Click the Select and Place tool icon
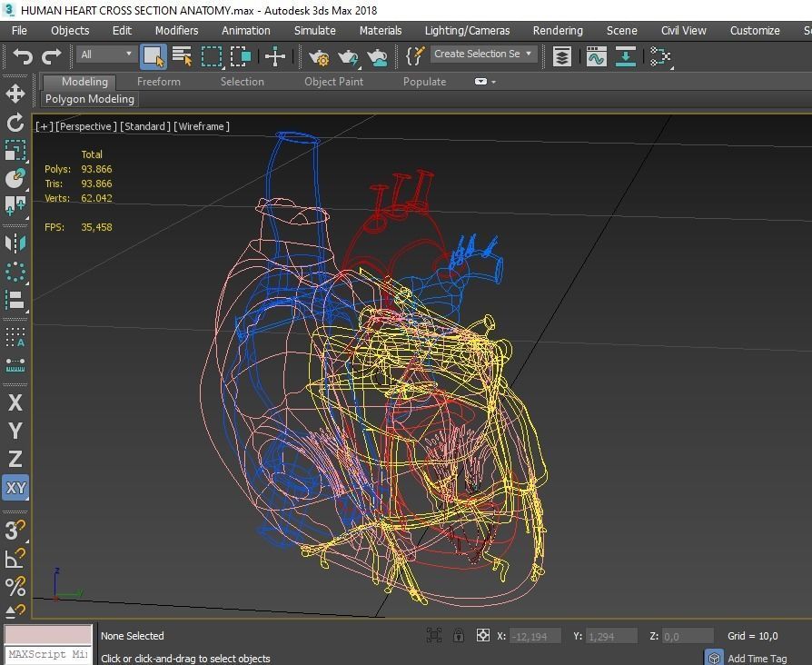The width and height of the screenshot is (812, 665). (15, 179)
